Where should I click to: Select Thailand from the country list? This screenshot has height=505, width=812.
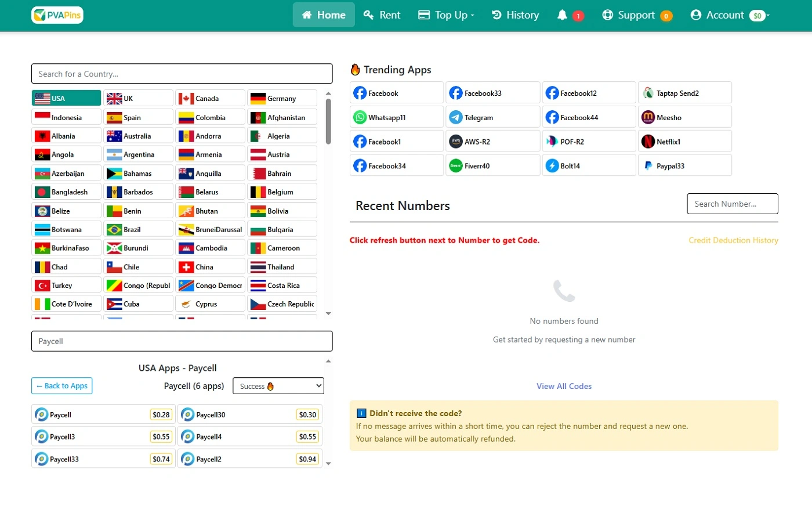pyautogui.click(x=282, y=267)
